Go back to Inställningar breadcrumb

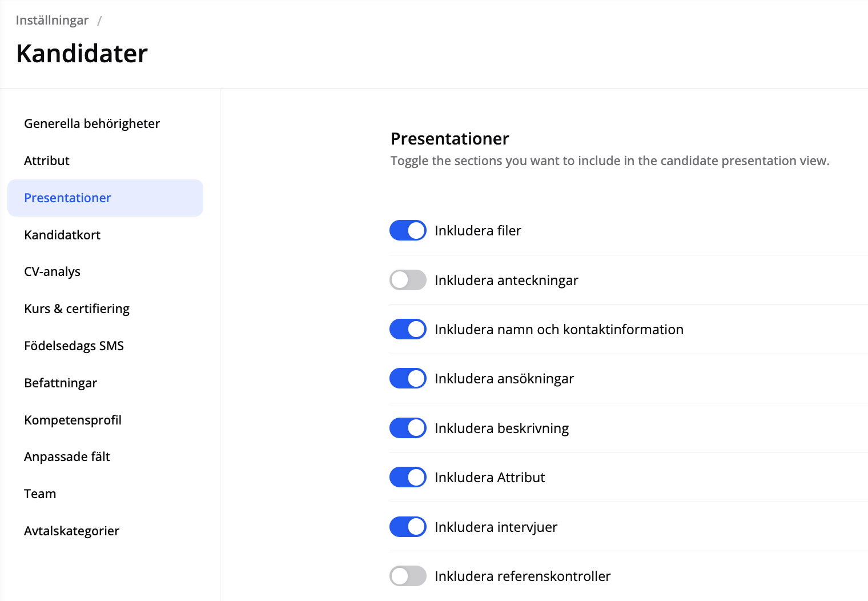(52, 21)
